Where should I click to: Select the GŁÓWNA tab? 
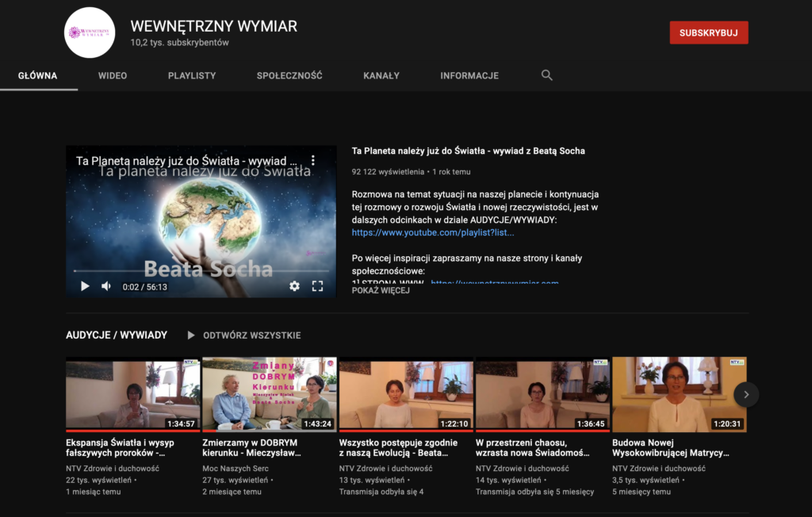38,75
